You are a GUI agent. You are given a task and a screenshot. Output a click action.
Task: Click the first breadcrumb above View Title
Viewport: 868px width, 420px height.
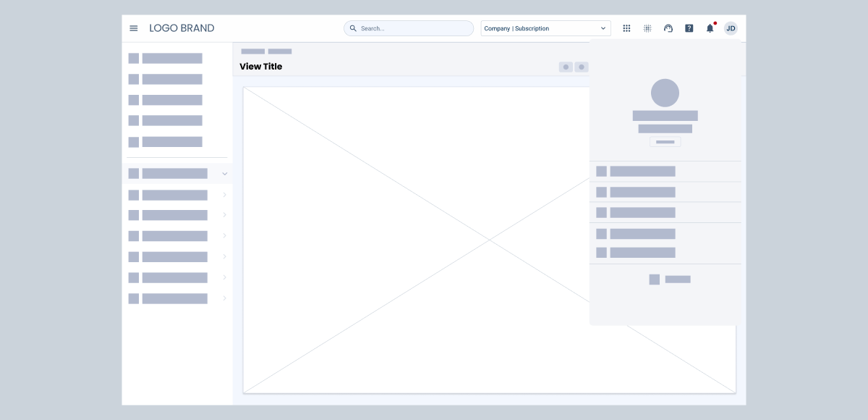coord(252,51)
